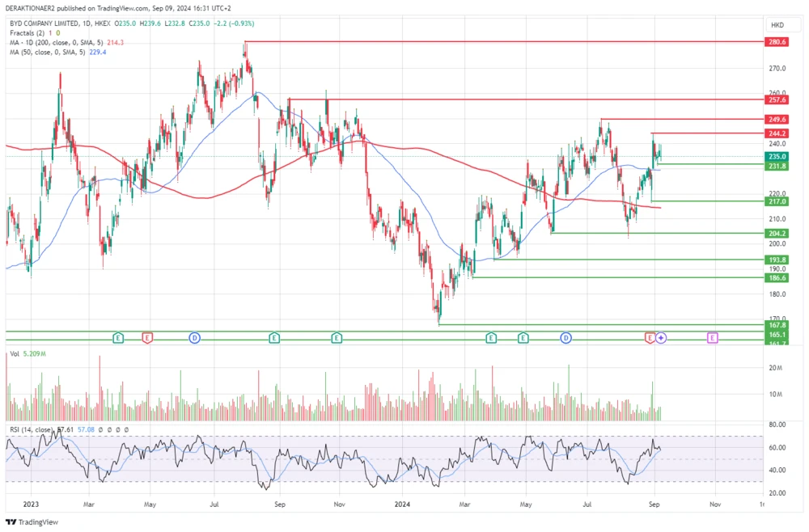Click the red 244.2 price label
This screenshot has height=532, width=809.
point(777,133)
